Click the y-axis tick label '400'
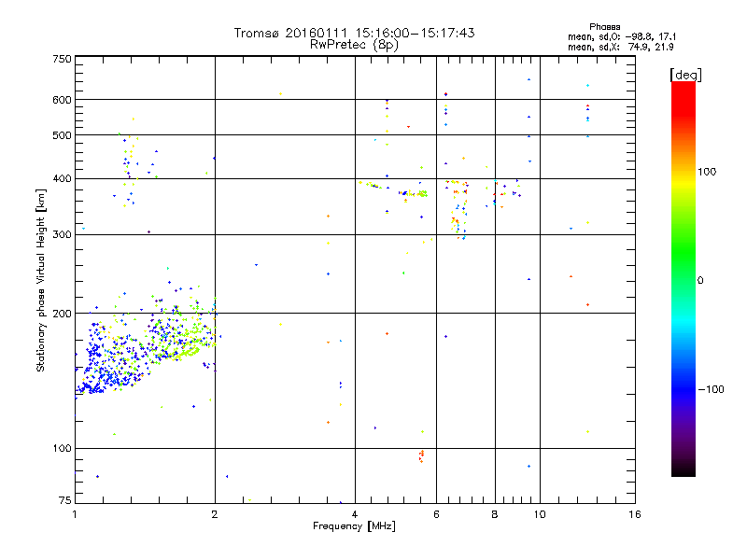 coord(62,178)
